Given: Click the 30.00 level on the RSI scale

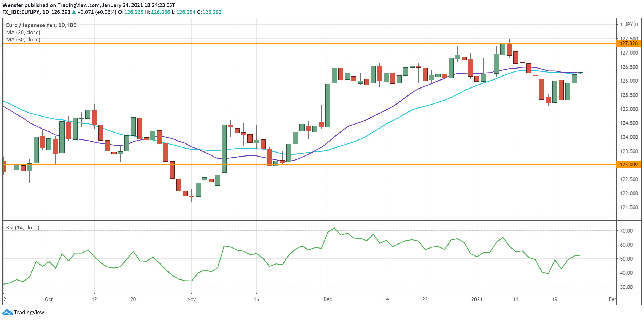Looking at the screenshot, I should pos(626,287).
